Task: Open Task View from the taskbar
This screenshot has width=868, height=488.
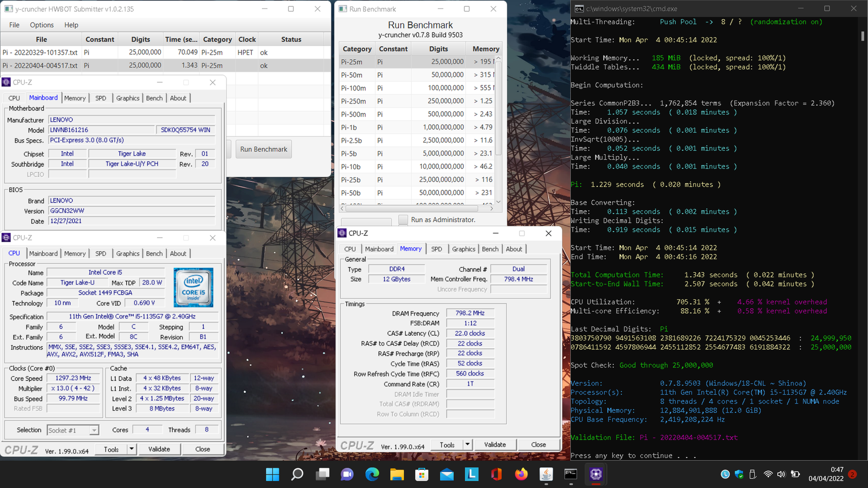Action: point(322,474)
